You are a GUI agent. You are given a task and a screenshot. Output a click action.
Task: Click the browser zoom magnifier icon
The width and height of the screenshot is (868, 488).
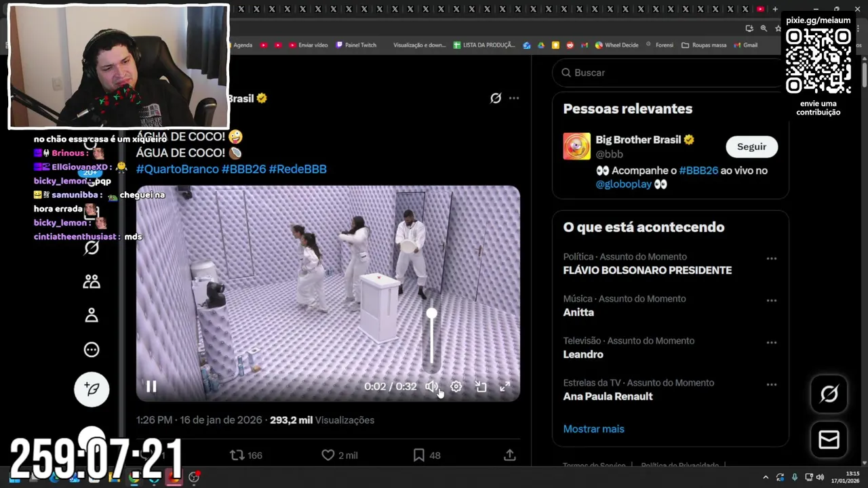[x=764, y=28]
